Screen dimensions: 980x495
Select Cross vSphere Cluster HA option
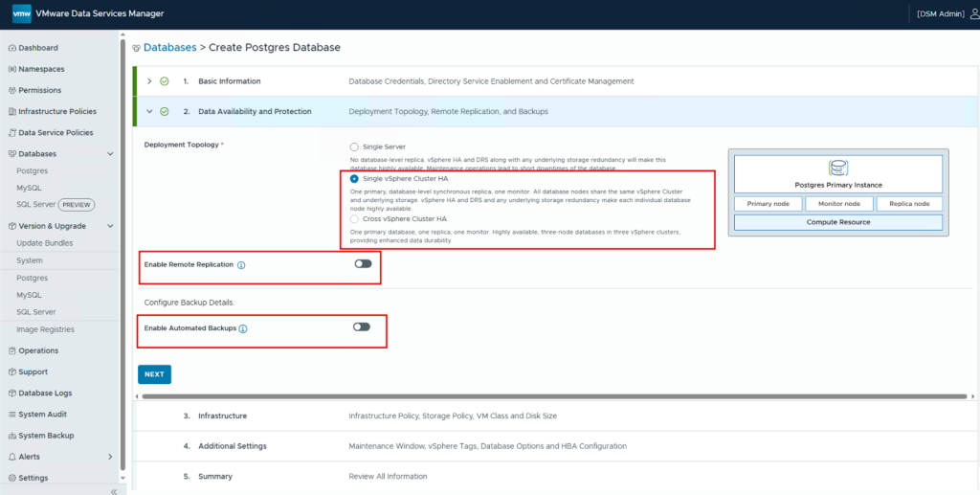[x=354, y=219]
